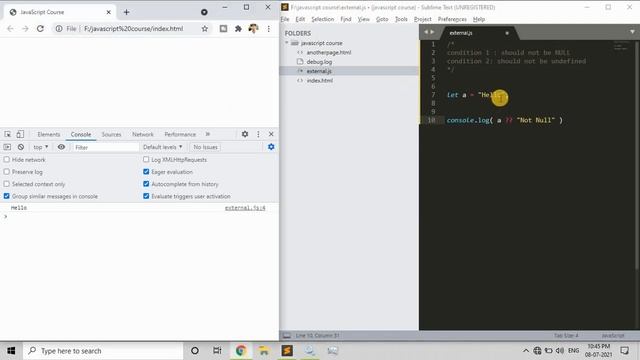Change JavaScript syntax in status bar

tap(613, 336)
